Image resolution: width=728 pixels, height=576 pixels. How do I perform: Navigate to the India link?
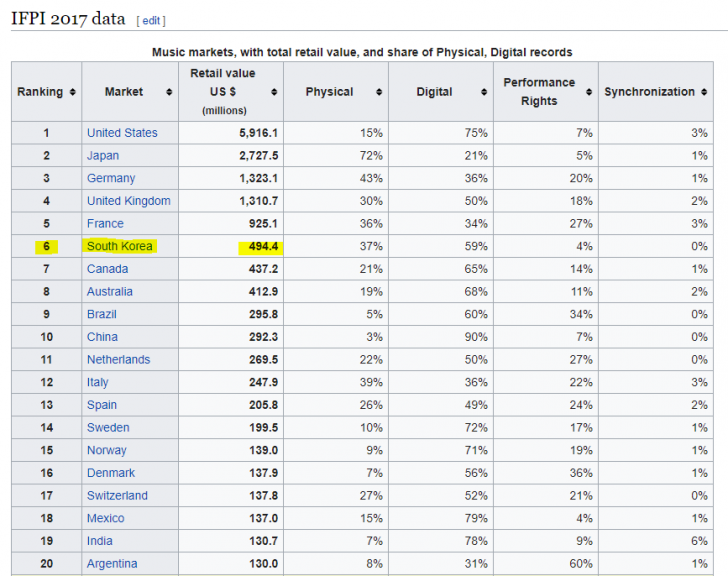(x=100, y=541)
